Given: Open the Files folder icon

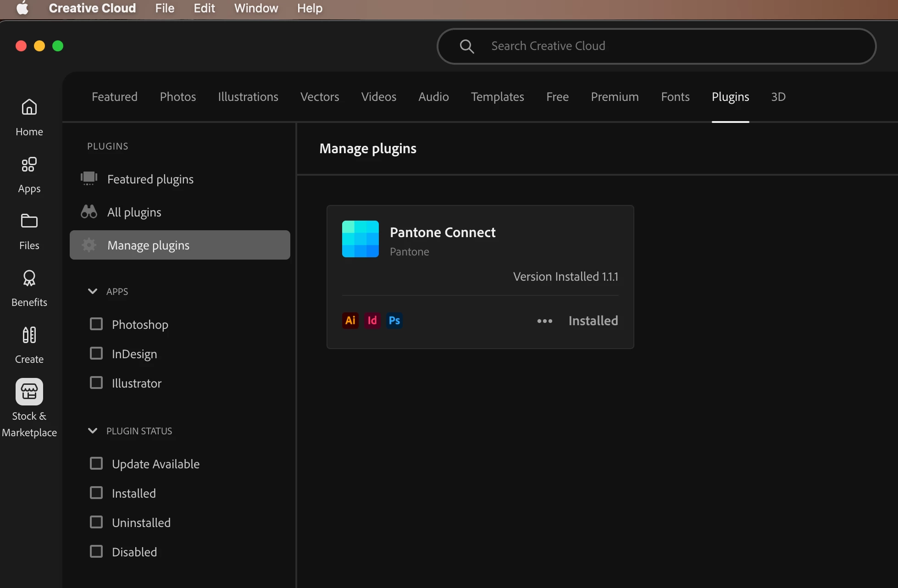Looking at the screenshot, I should (x=29, y=222).
